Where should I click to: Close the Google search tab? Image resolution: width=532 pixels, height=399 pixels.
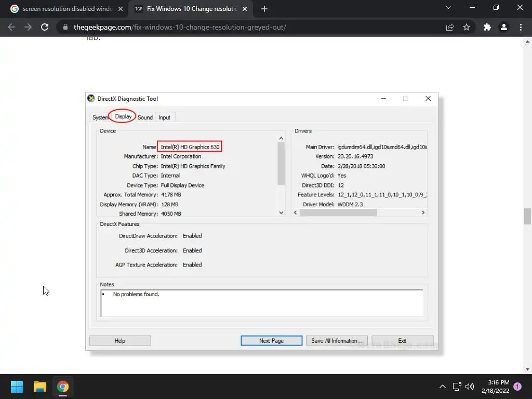tap(121, 9)
